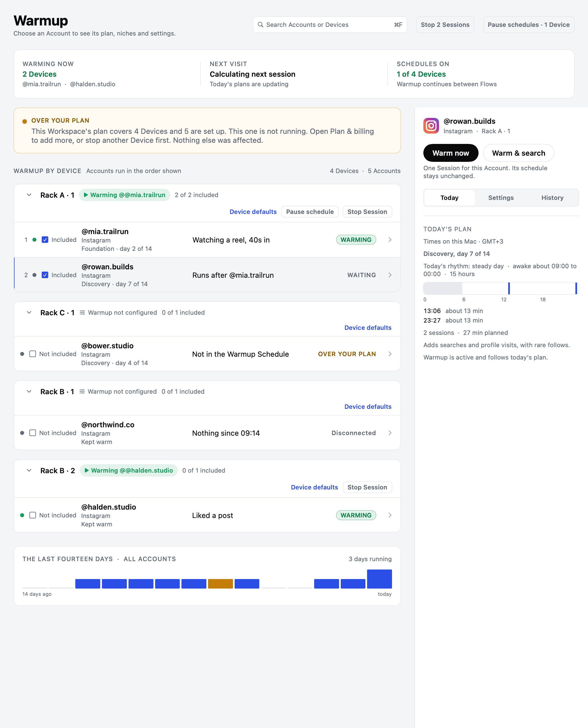This screenshot has width=588, height=728.
Task: Click the 23:27 session marker on today's timeline
Action: coord(576,288)
